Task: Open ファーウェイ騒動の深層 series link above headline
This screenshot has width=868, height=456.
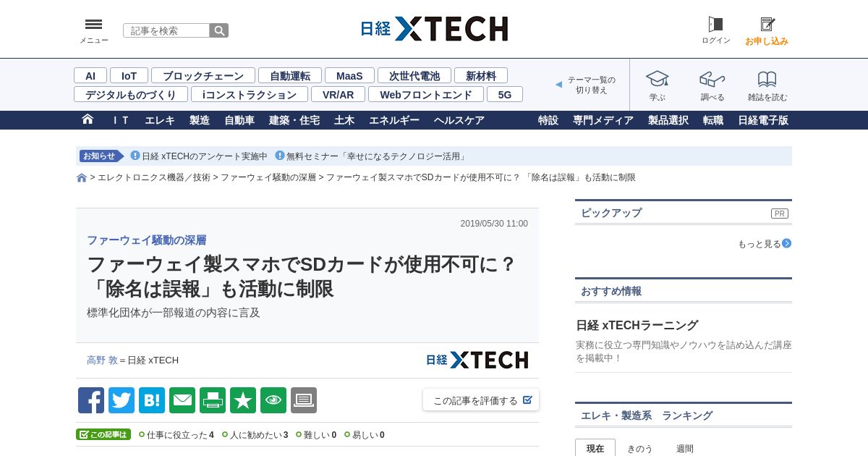Action: [x=147, y=240]
